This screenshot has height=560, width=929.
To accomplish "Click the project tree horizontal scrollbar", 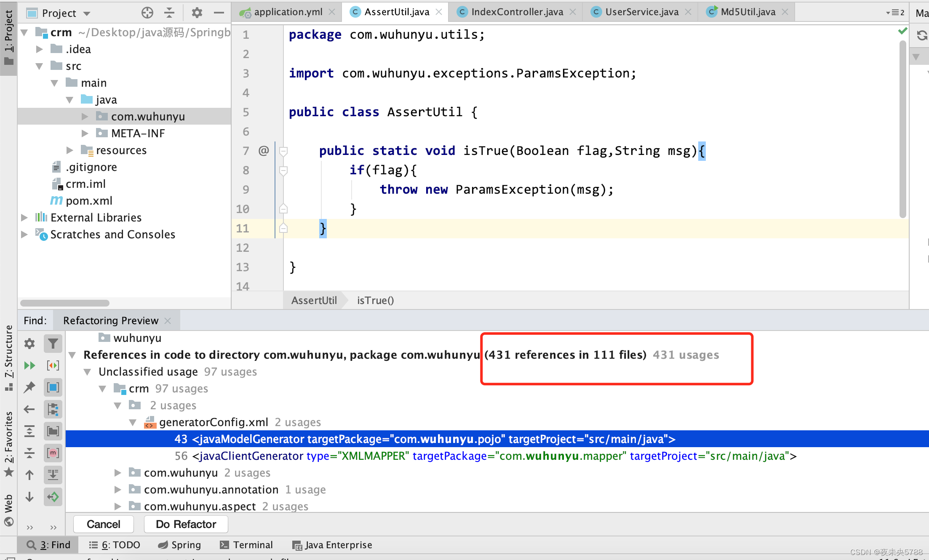I will point(65,303).
